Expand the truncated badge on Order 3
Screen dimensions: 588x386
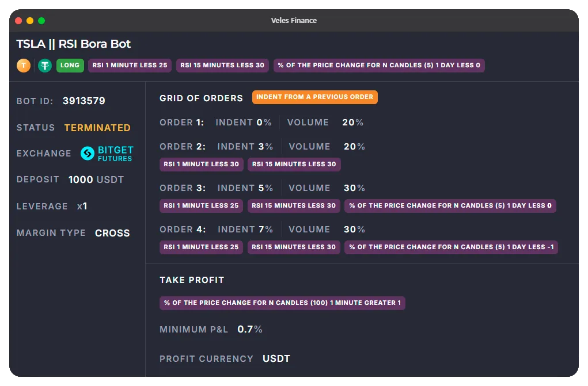pos(450,205)
